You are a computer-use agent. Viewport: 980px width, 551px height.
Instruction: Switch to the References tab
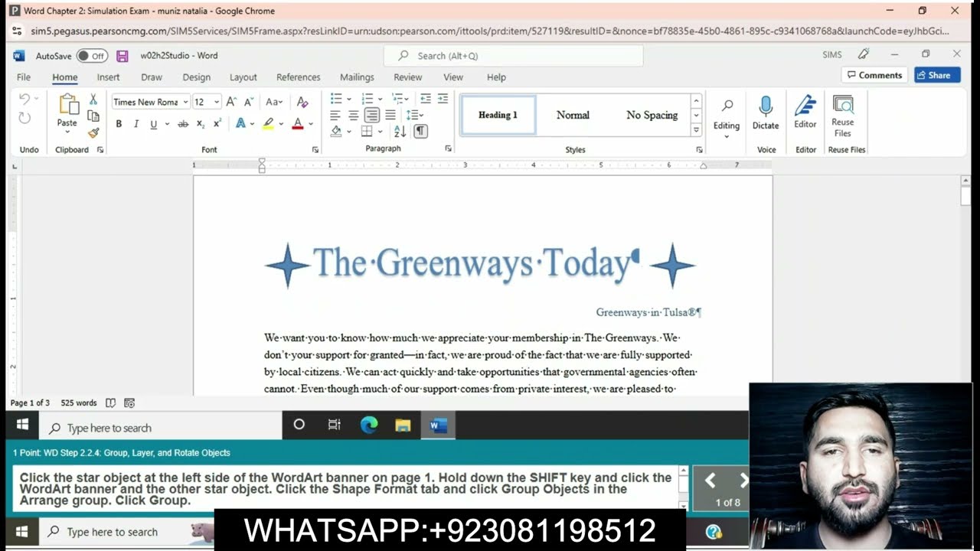[x=299, y=77]
